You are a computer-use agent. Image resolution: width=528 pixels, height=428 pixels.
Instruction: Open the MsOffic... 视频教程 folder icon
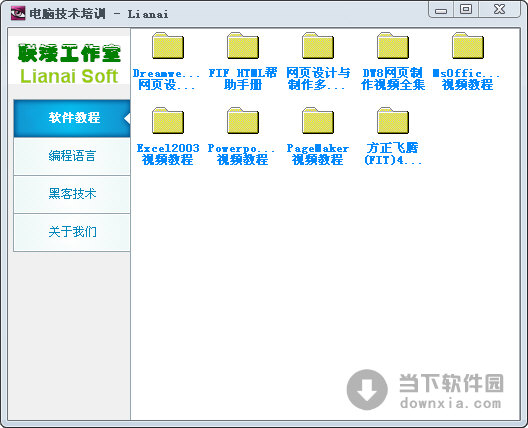(x=468, y=46)
